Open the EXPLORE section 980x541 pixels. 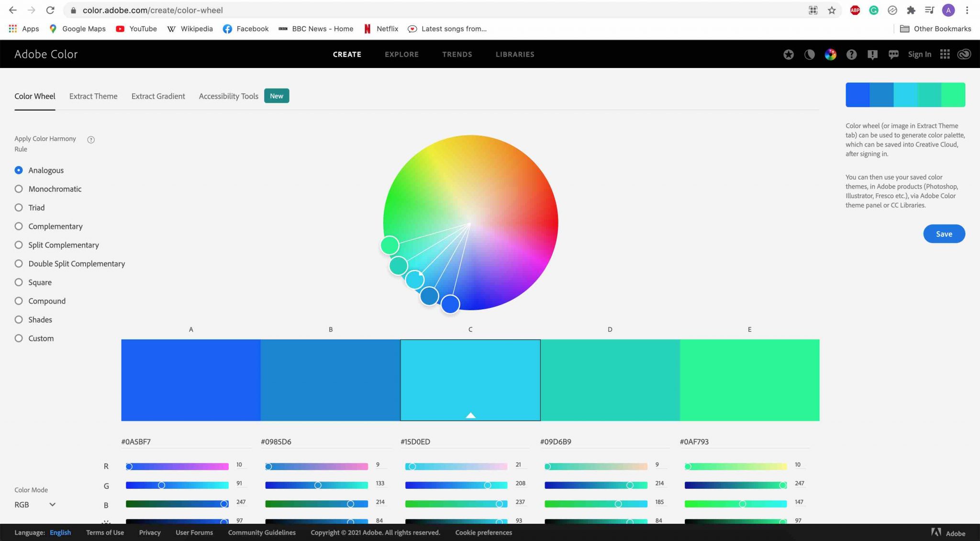[401, 54]
